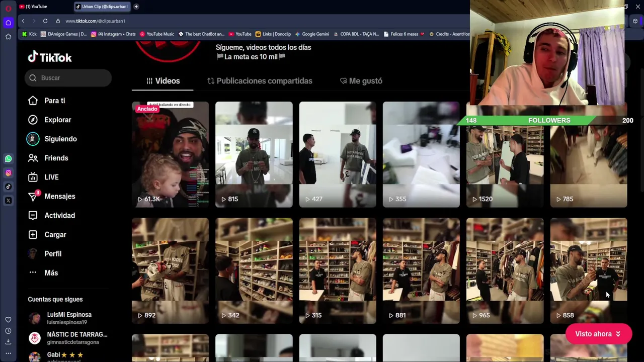Open the video with 881 views
Viewport: 644px width, 362px height.
[421, 271]
